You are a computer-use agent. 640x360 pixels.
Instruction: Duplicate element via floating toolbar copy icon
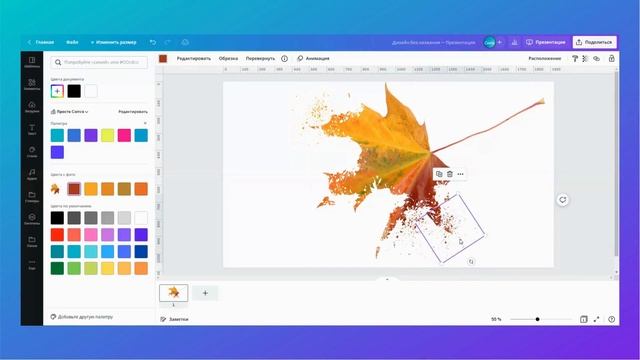coord(439,174)
